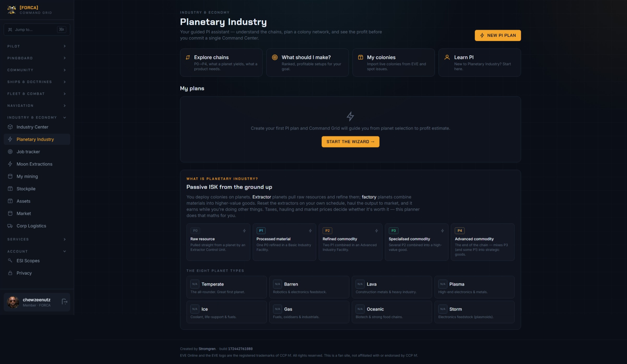This screenshot has width=627, height=364.
Task: Click the Jump to search field
Action: click(37, 29)
